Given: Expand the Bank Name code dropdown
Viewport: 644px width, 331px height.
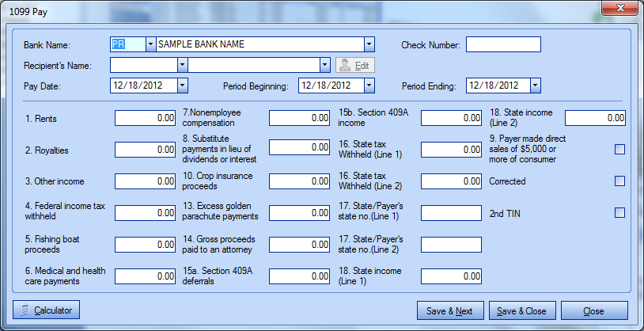Looking at the screenshot, I should (151, 44).
